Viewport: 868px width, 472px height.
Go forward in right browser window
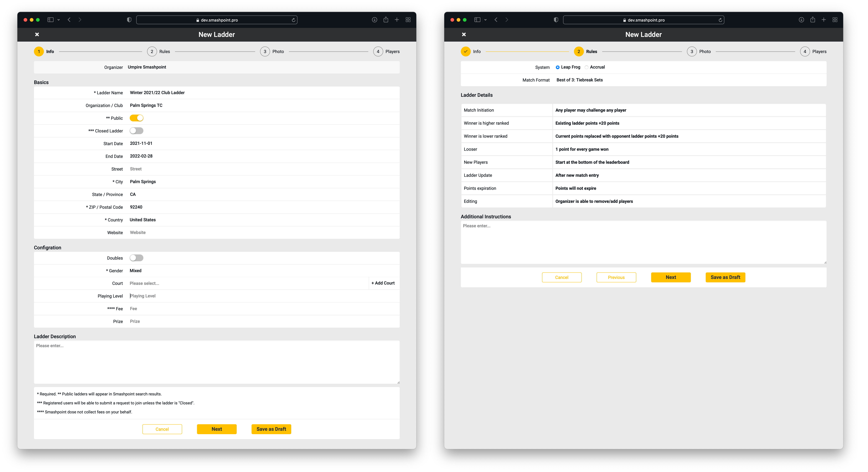pos(507,20)
